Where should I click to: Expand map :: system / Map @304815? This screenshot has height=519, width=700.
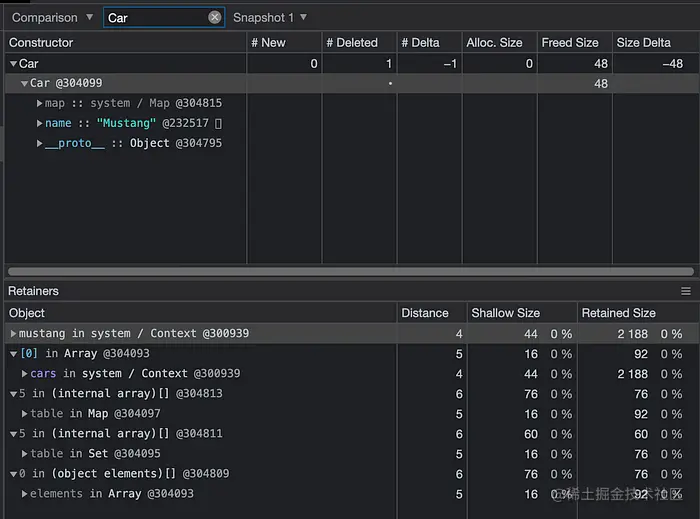coord(39,104)
